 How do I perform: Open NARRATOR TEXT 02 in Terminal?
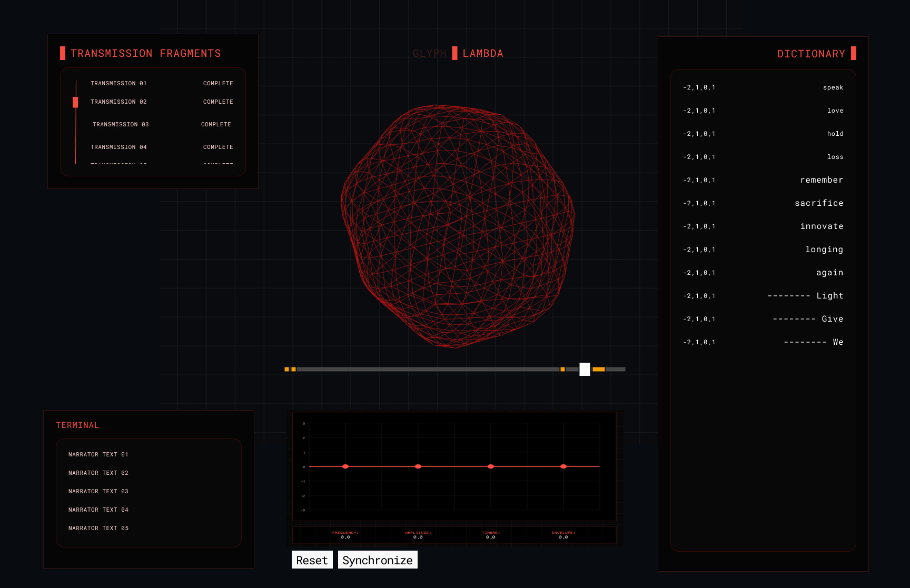(x=98, y=473)
